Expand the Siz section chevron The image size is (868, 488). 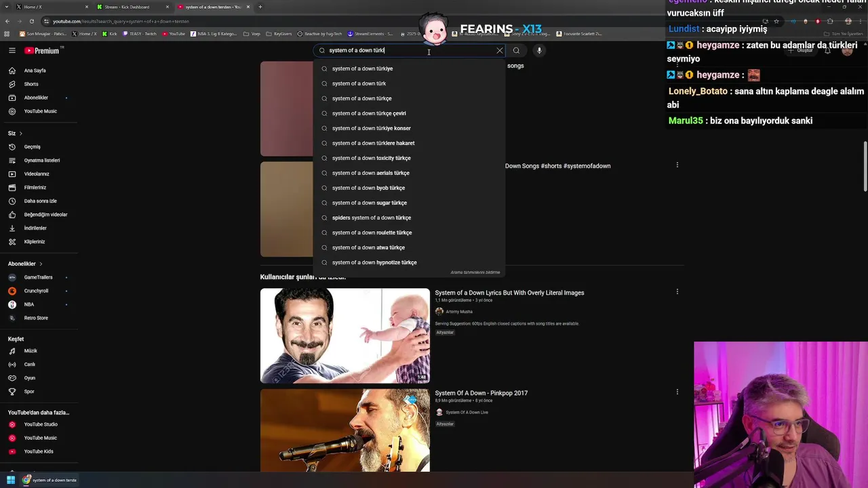20,134
